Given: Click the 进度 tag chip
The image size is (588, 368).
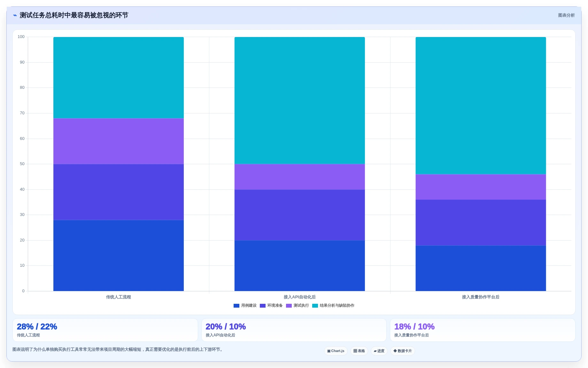Looking at the screenshot, I should [379, 351].
